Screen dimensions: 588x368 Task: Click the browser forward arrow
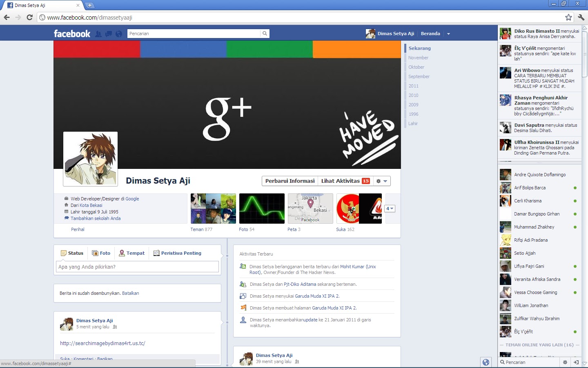(18, 17)
